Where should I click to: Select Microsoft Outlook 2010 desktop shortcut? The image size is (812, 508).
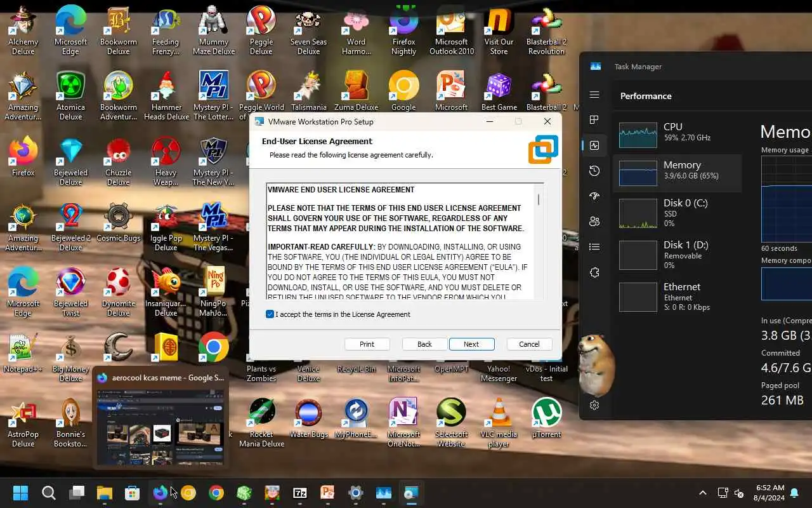tap(452, 30)
